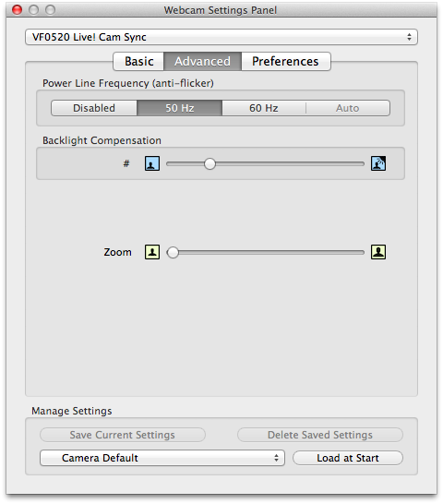Click the high backlight compensation icon

pyautogui.click(x=378, y=163)
